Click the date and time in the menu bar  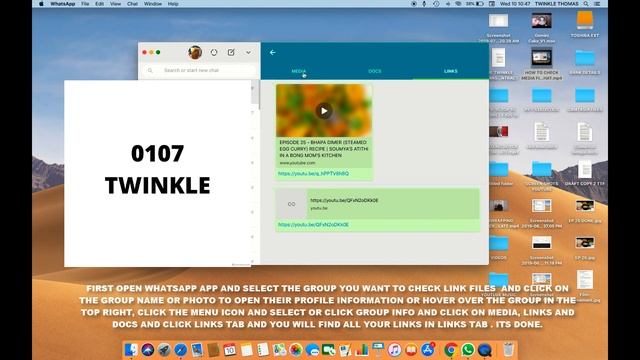[515, 4]
